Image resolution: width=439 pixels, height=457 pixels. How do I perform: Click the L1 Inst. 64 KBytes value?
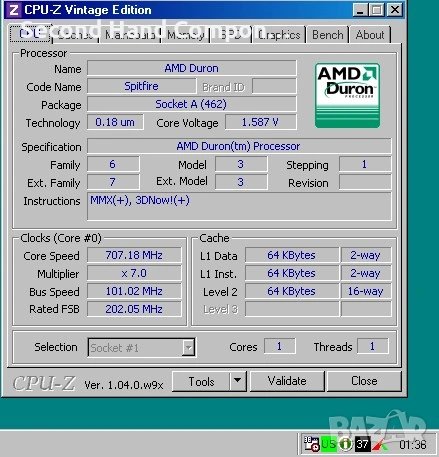tap(292, 273)
